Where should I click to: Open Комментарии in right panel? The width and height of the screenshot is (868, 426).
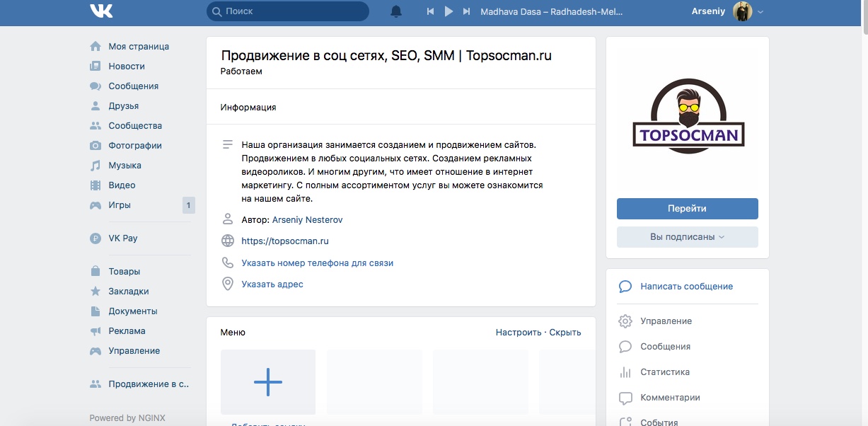pos(671,398)
